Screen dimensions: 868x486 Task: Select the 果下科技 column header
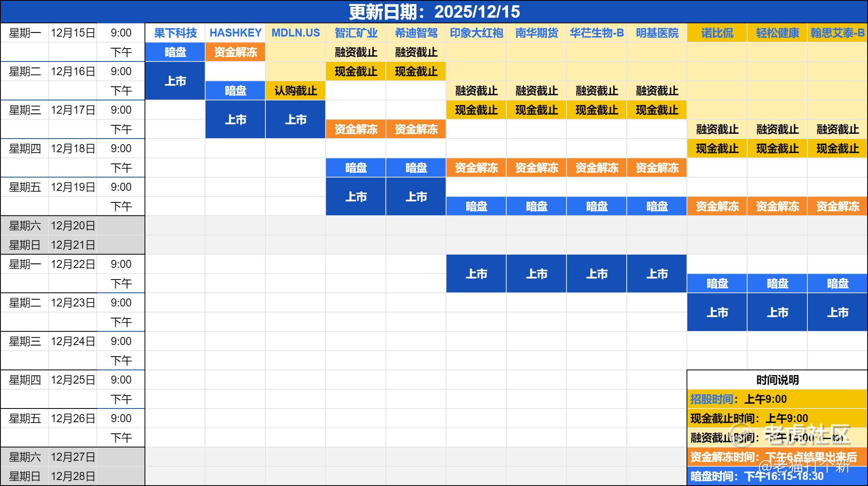175,33
